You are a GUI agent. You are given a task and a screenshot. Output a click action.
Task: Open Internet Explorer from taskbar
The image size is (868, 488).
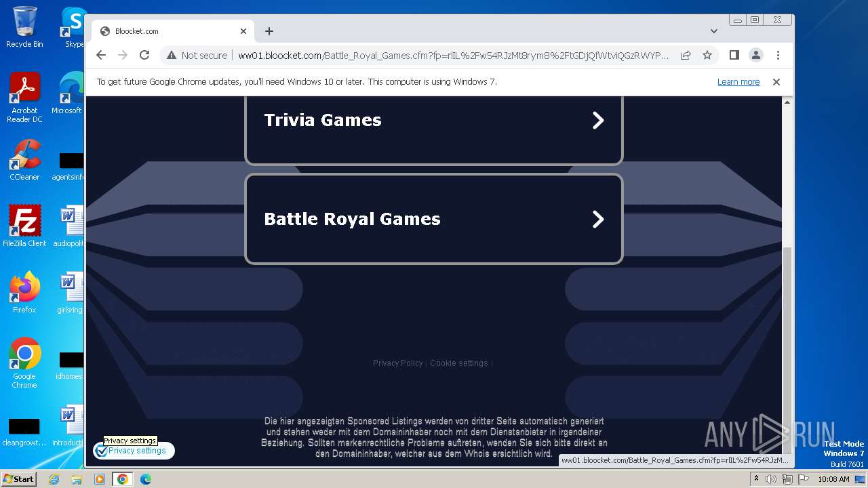click(x=54, y=479)
